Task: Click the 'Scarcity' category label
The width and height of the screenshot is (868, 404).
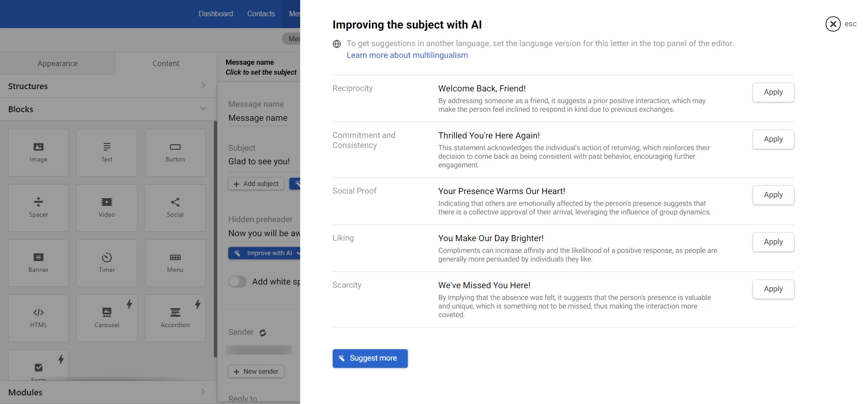Action: [x=347, y=285]
